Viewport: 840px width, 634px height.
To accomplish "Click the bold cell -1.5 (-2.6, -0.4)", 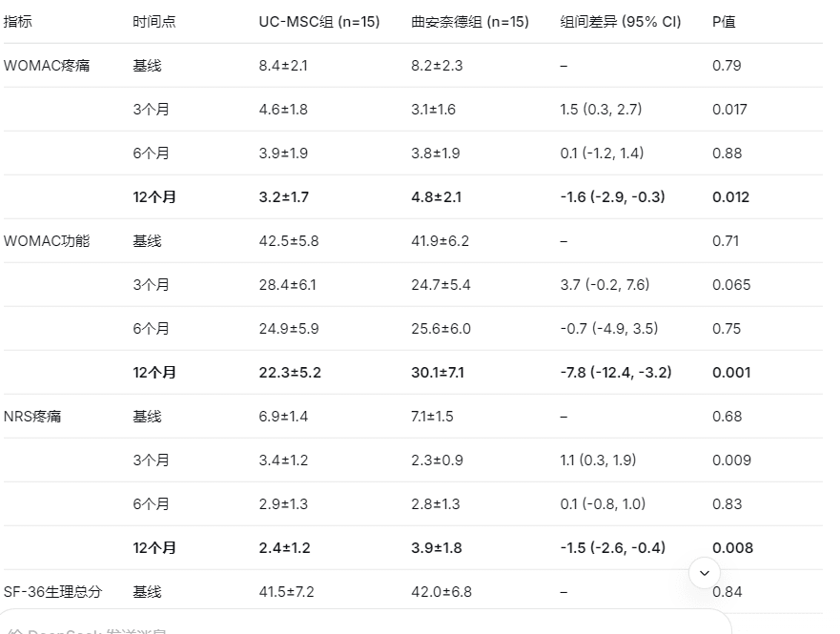I will click(613, 548).
